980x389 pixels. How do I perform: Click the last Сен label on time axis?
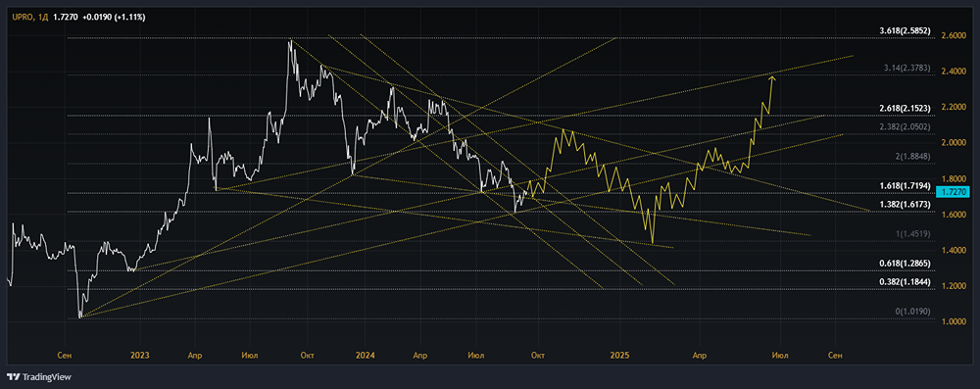coord(834,356)
